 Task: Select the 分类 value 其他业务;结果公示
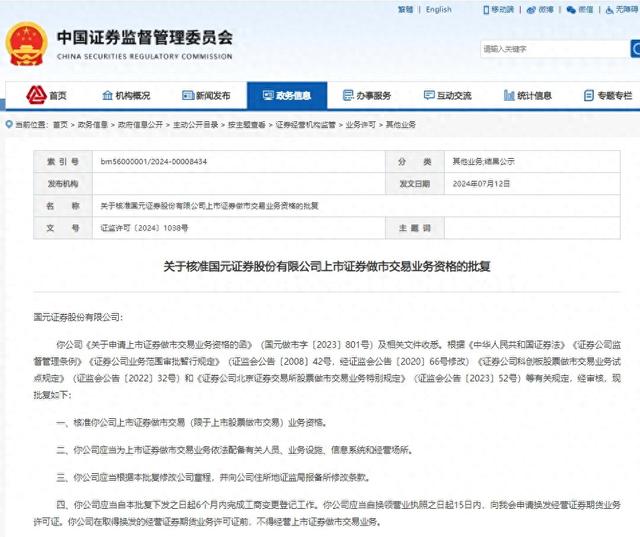[483, 162]
